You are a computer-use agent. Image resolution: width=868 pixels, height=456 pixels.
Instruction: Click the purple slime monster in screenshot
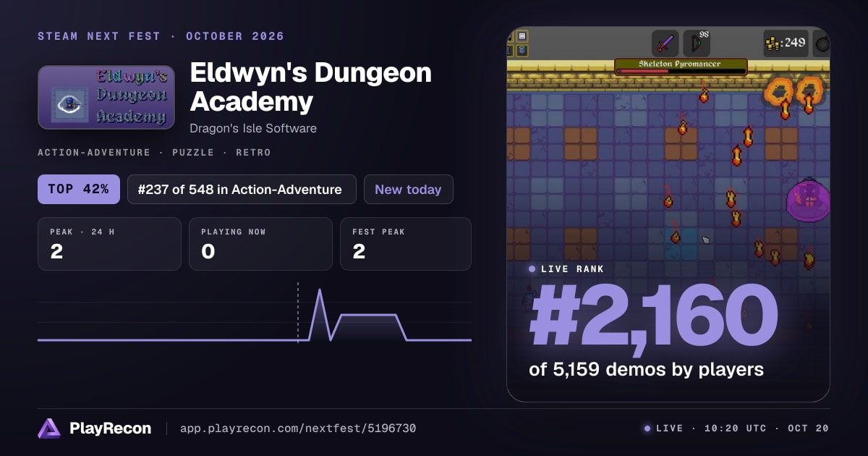(x=808, y=200)
